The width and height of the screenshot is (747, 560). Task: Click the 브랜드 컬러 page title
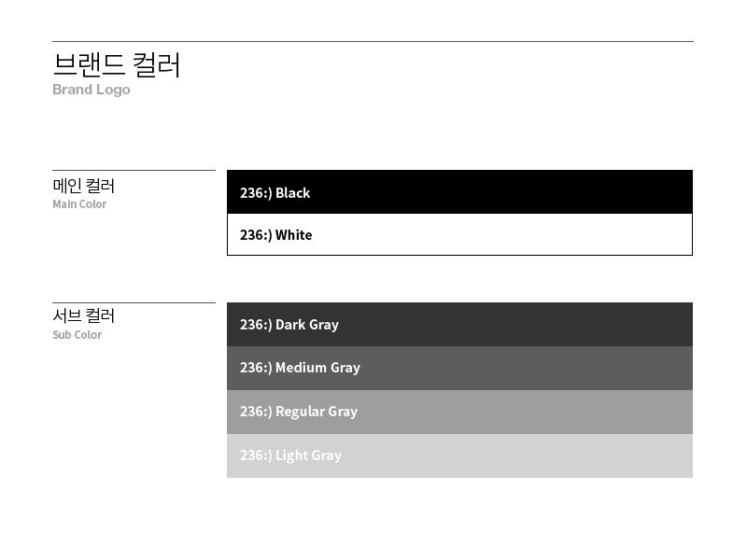tap(116, 64)
